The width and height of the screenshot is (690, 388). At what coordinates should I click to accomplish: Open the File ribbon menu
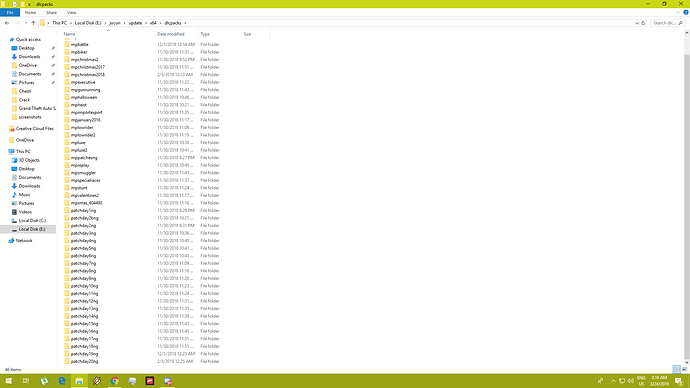[x=10, y=13]
